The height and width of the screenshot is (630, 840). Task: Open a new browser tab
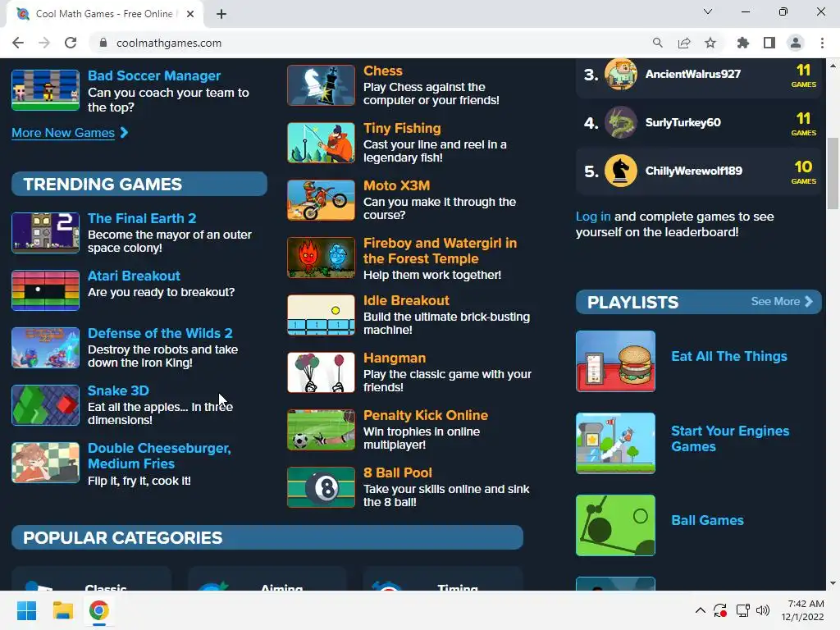click(x=221, y=14)
